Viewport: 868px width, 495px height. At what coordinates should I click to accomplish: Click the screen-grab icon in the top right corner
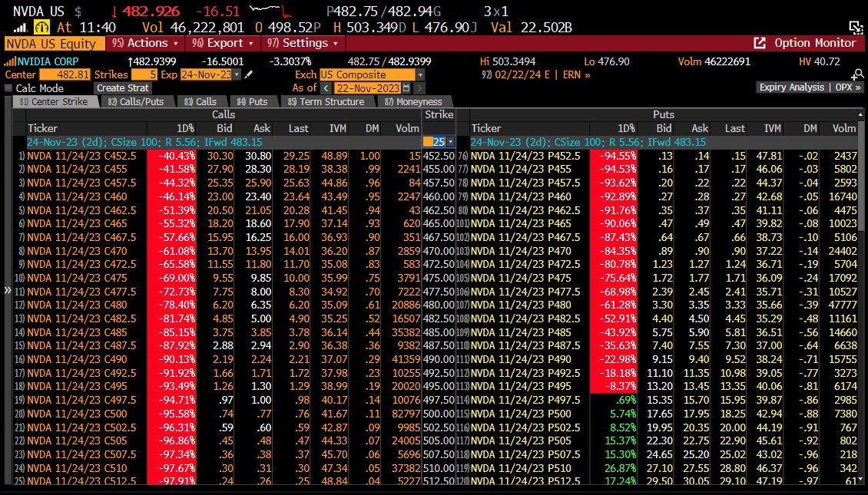[x=855, y=25]
